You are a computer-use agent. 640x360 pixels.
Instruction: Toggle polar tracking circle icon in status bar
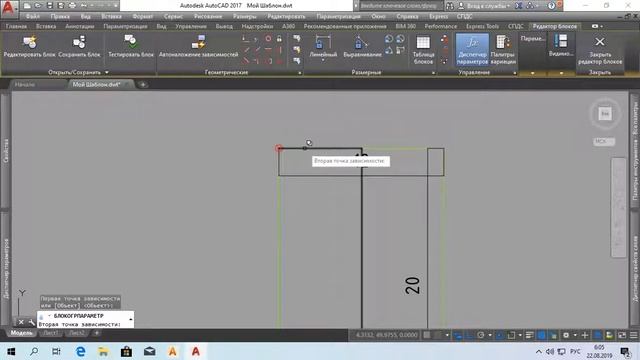481,336
